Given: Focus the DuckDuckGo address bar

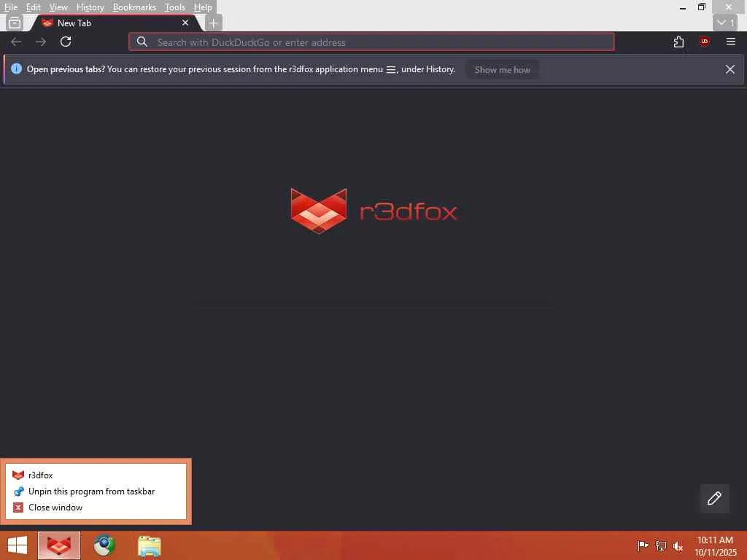Looking at the screenshot, I should pyautogui.click(x=371, y=42).
